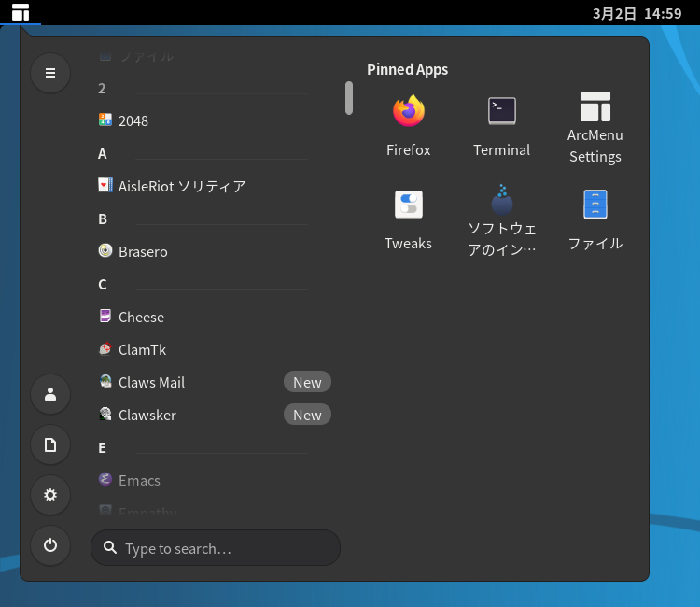
Task: Open the pinned ファイル app
Action: [595, 219]
